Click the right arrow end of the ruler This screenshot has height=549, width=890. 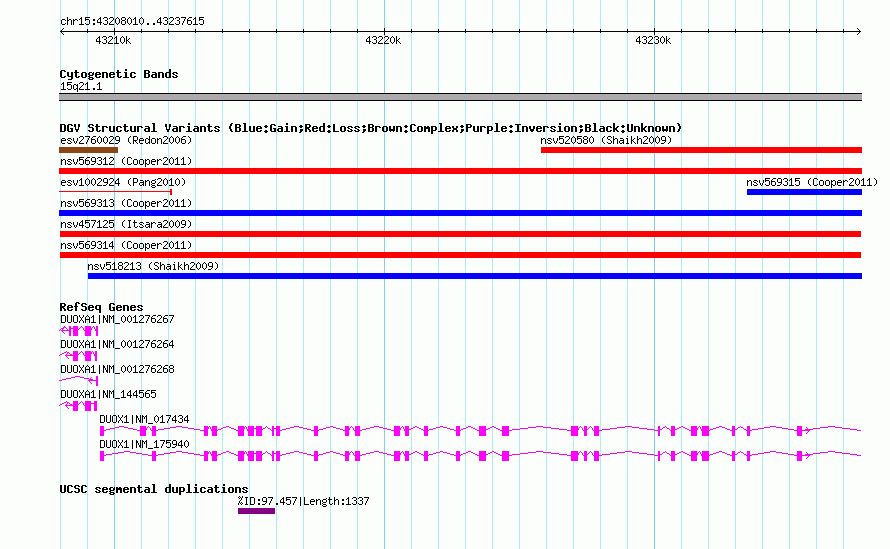pos(858,31)
